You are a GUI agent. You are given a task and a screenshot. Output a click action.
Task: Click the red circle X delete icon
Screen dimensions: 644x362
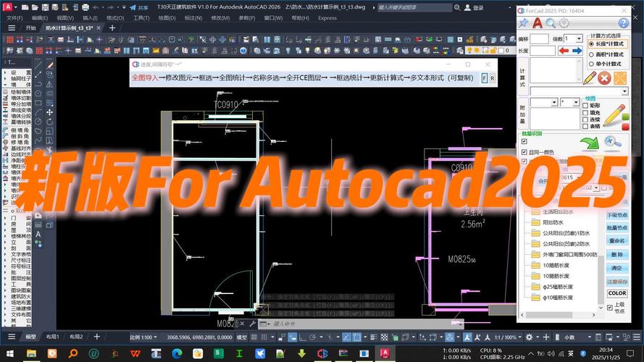[604, 78]
